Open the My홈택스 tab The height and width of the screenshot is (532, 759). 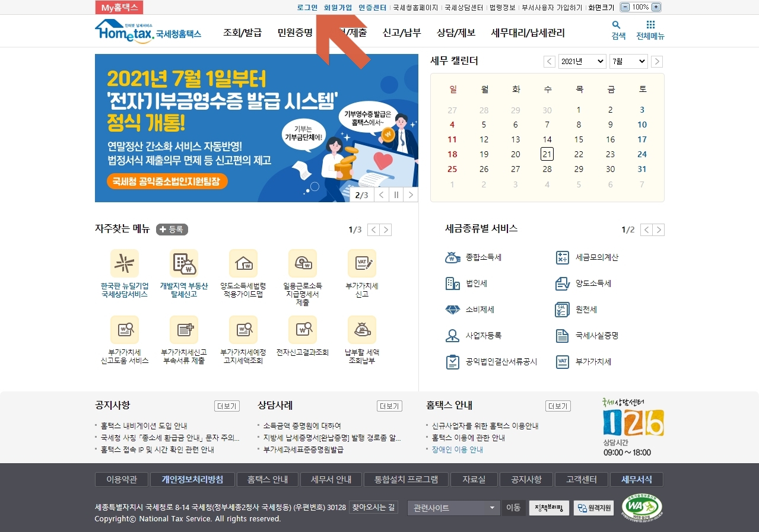tap(119, 7)
